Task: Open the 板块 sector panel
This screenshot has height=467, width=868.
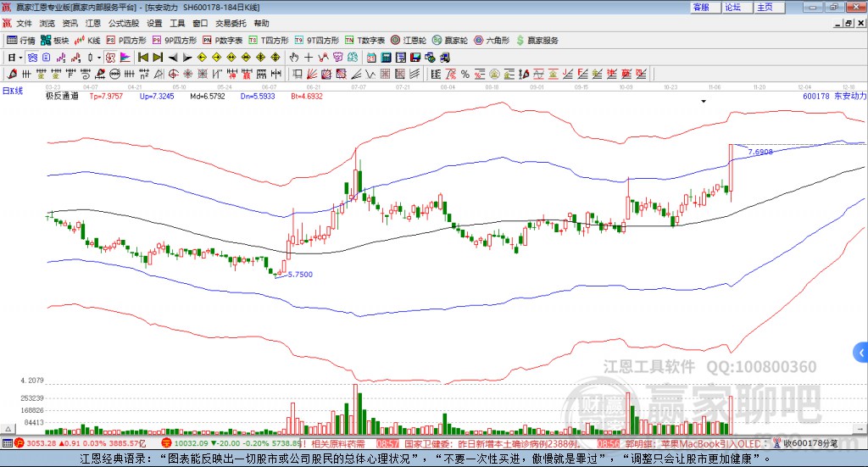Action: 55,40
